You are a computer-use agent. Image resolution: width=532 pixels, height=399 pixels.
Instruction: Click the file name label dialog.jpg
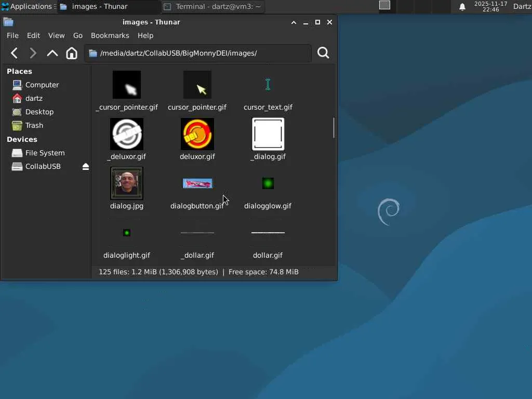(x=127, y=206)
